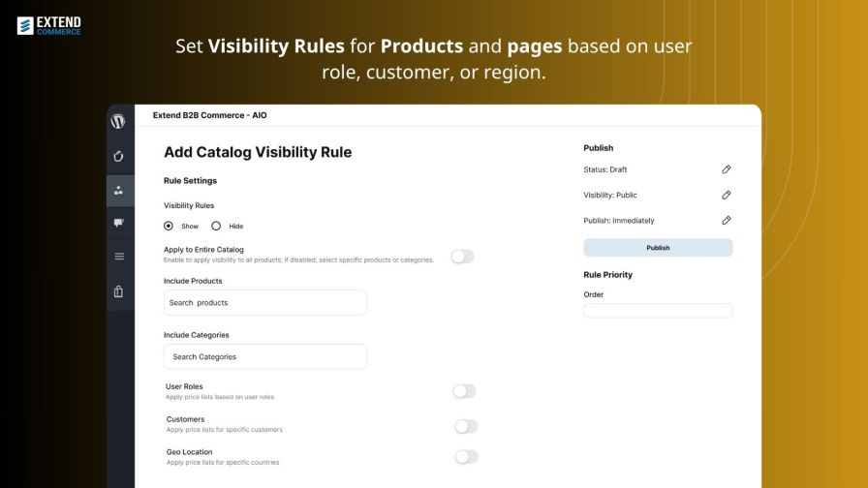This screenshot has height=488, width=868.
Task: Enable the Geo Location toggle
Action: [466, 456]
